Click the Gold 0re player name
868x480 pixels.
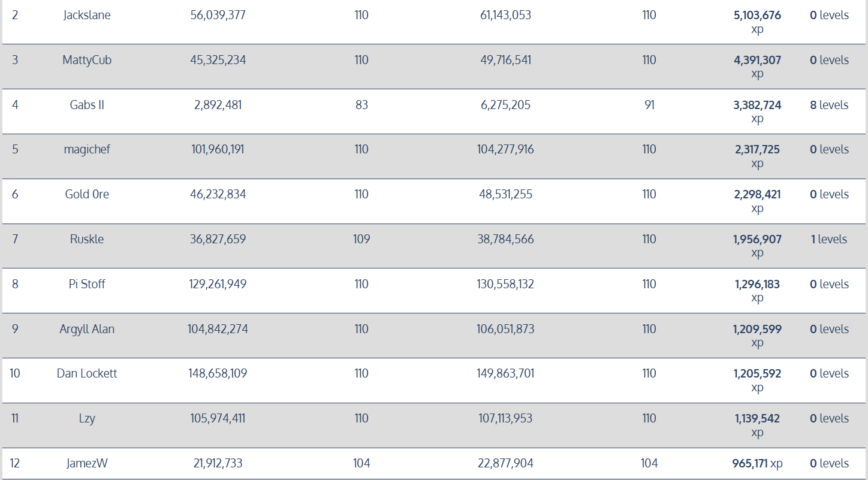coord(87,194)
